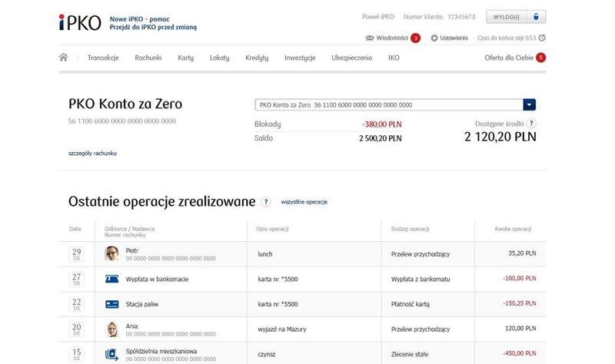Screen dimensions: 615x364
Task: Open the red Wiadomości notification badge
Action: pyautogui.click(x=415, y=38)
